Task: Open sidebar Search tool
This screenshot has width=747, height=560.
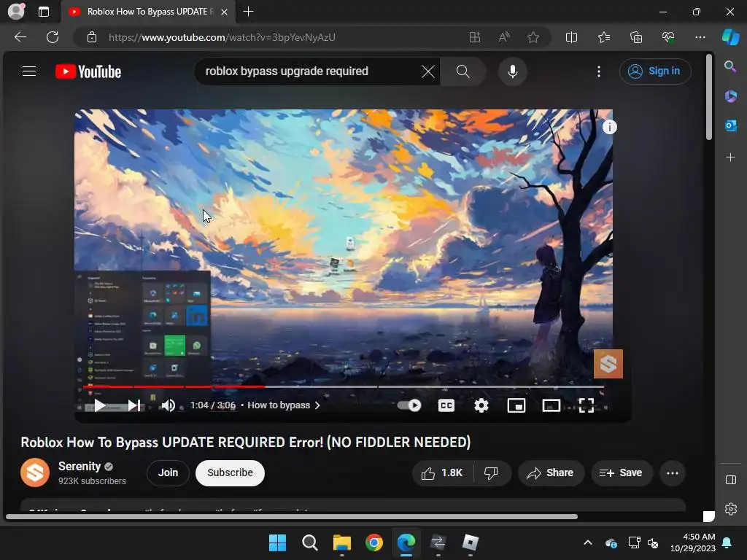Action: coord(730,66)
